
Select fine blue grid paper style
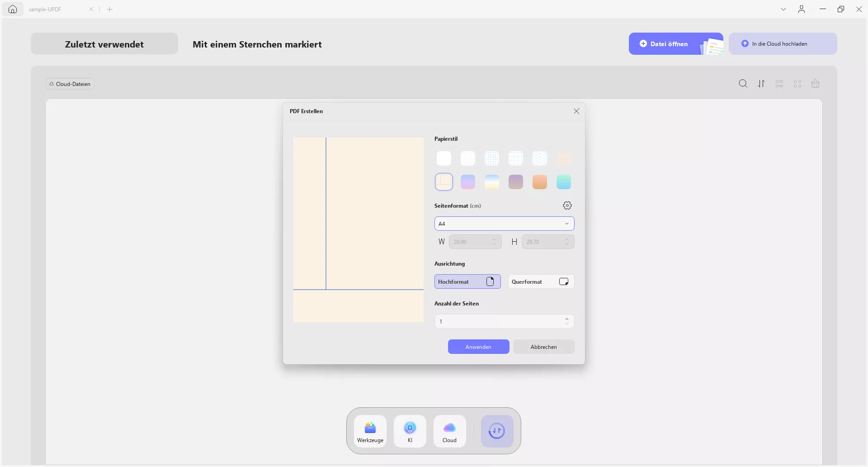[x=492, y=158]
